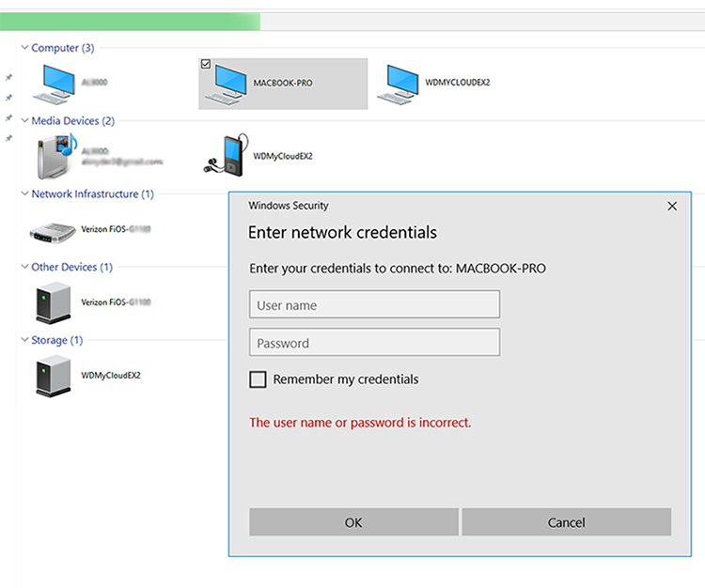Viewport: 705px width, 588px height.
Task: Select the first computer icon in Computer group
Action: tap(54, 85)
